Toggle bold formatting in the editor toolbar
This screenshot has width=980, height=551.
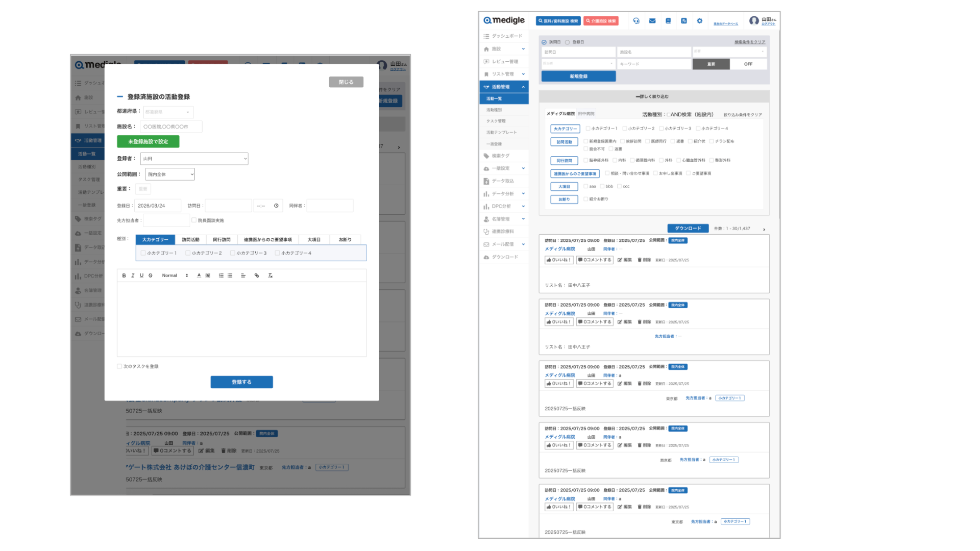point(124,275)
